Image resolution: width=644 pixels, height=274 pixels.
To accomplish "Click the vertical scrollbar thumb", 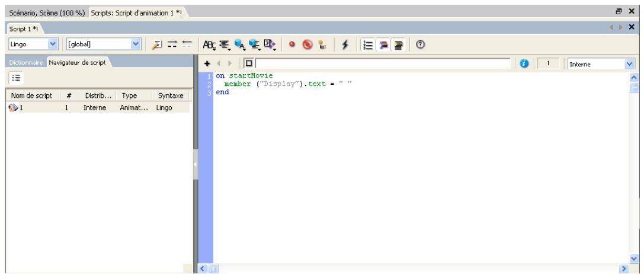I will click(634, 87).
